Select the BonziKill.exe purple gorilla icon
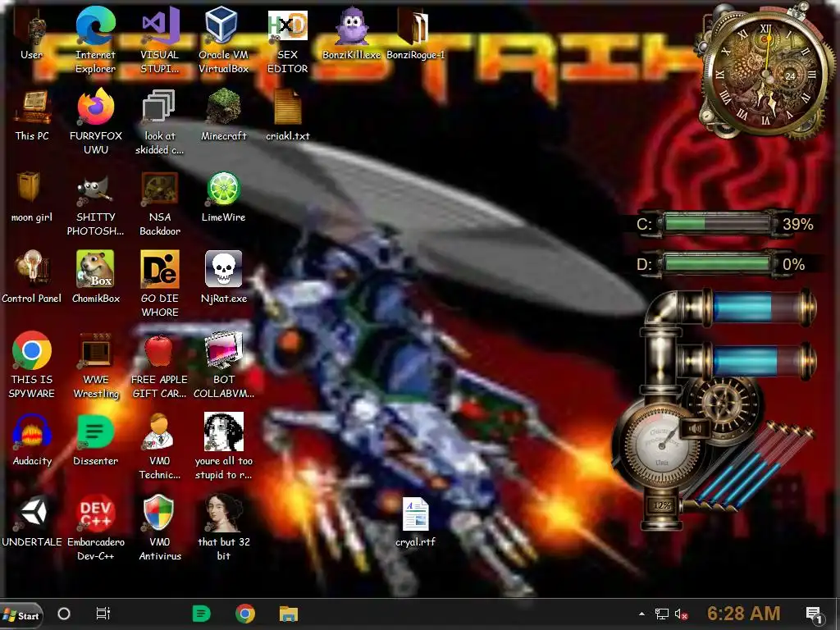840x630 pixels. tap(351, 33)
